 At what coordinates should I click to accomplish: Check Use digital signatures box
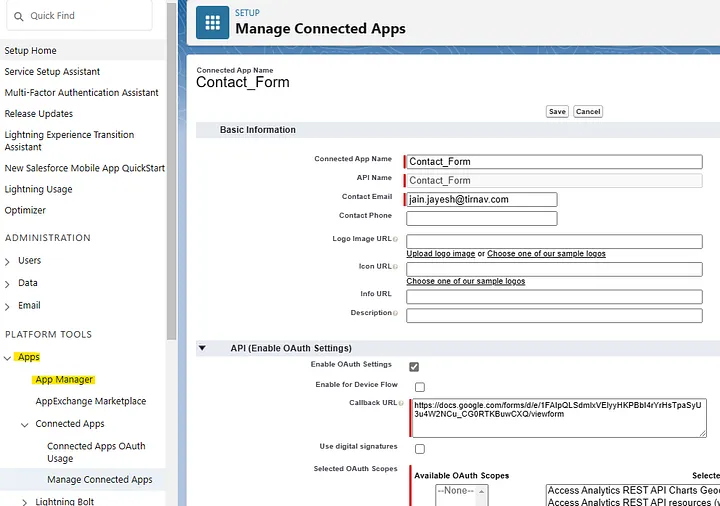click(x=420, y=449)
